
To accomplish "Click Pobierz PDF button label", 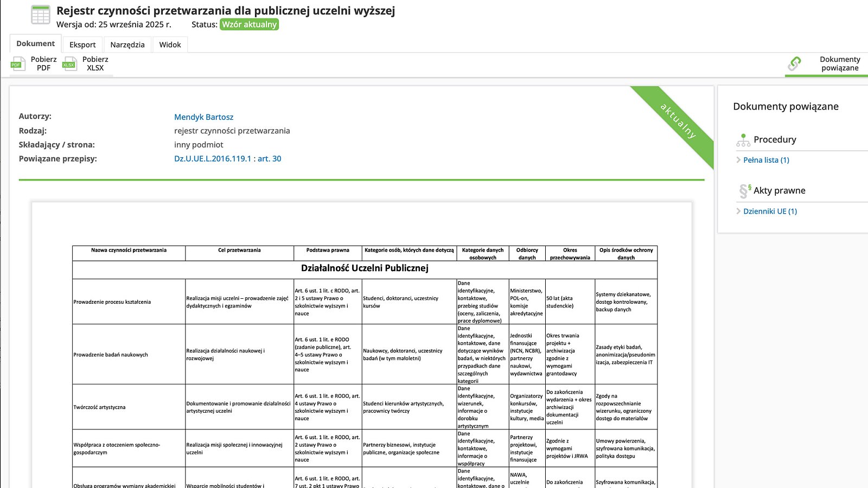I will 43,63.
